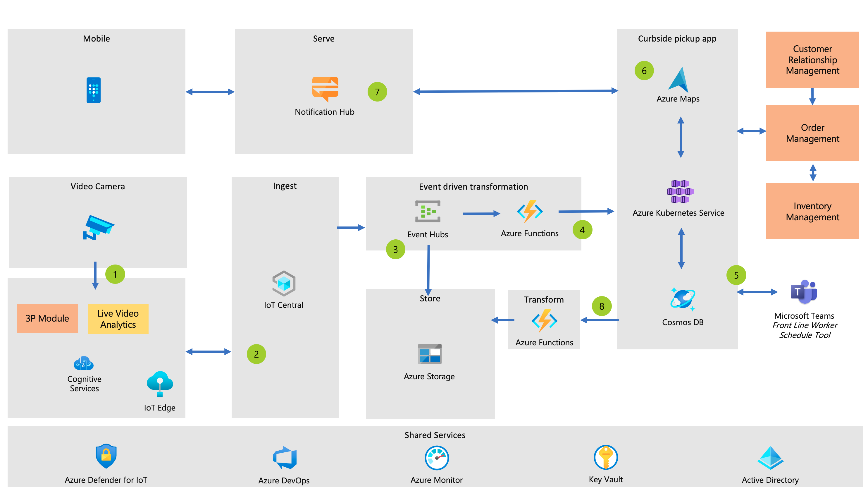Click the Azure Maps icon

tap(678, 80)
